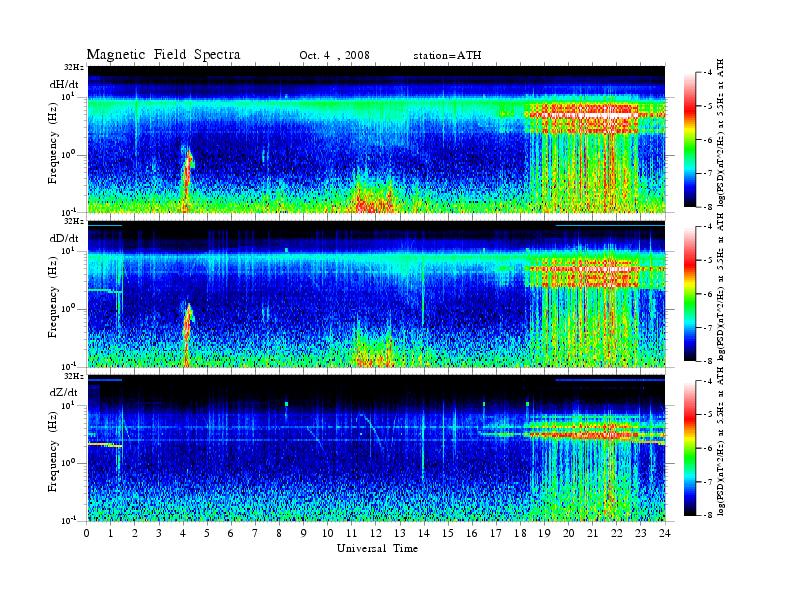Click the rotated log(PSD) label beside the dD/dt color bar
792x612 pixels.
point(721,287)
